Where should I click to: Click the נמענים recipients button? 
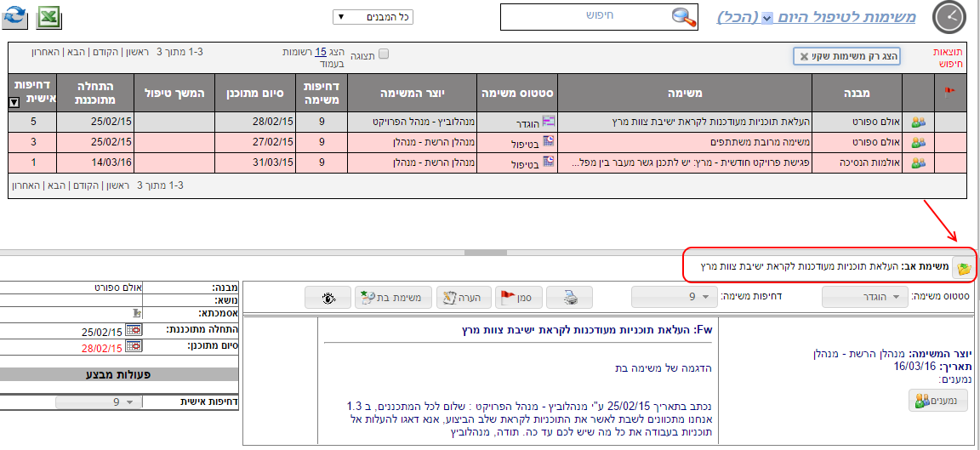pyautogui.click(x=937, y=401)
